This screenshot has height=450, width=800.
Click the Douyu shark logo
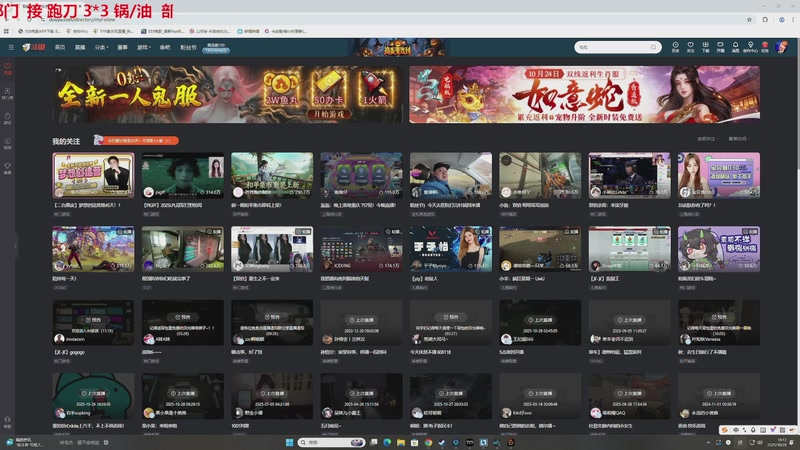(x=34, y=47)
